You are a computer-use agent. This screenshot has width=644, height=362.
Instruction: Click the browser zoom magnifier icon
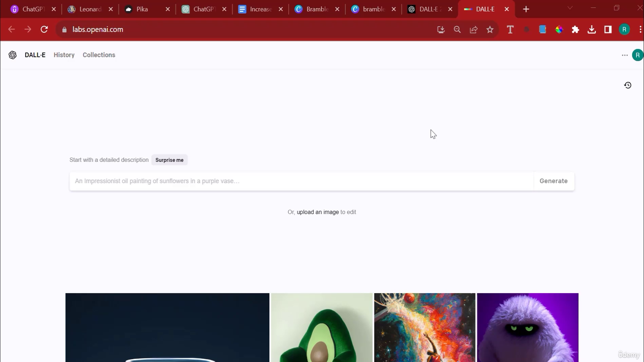[x=457, y=29]
